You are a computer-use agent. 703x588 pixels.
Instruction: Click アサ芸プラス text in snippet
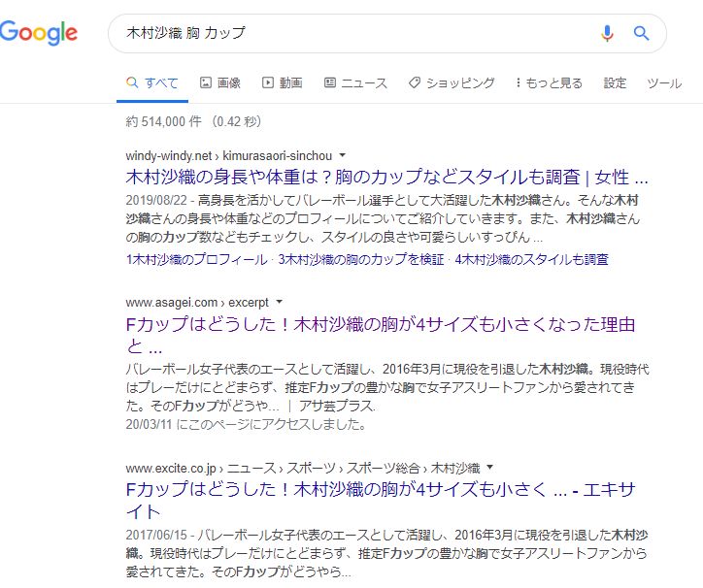[336, 406]
